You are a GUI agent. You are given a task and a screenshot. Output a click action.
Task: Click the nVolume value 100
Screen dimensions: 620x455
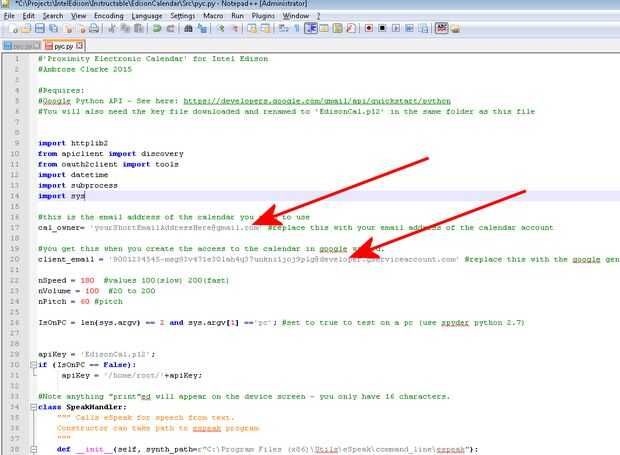92,291
